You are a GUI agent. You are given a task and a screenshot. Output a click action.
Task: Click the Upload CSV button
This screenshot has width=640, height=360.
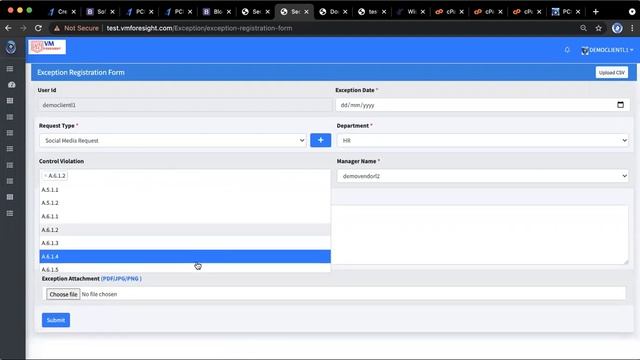(x=611, y=72)
